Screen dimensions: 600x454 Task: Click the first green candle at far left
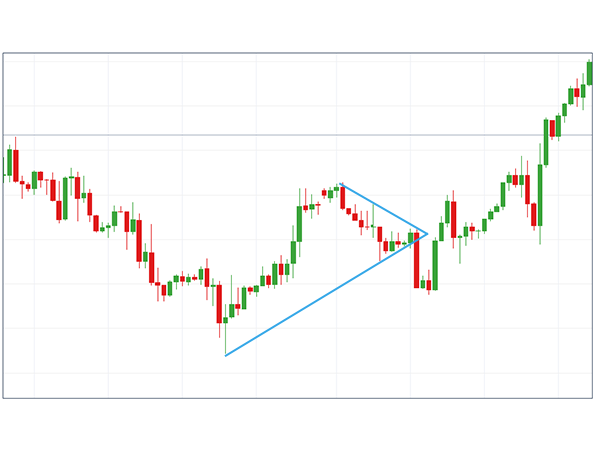pos(9,162)
